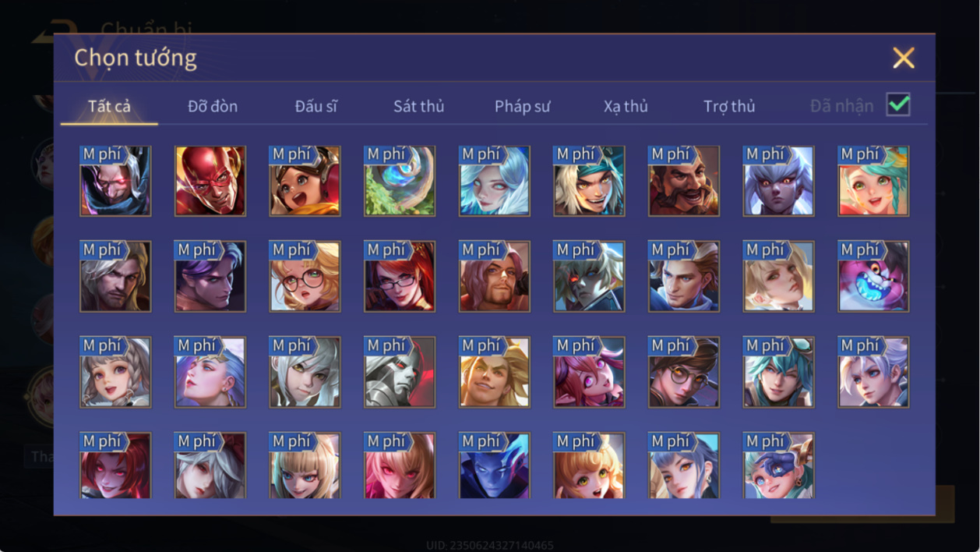
Task: Switch to the Trợ thủ tab
Action: (729, 106)
